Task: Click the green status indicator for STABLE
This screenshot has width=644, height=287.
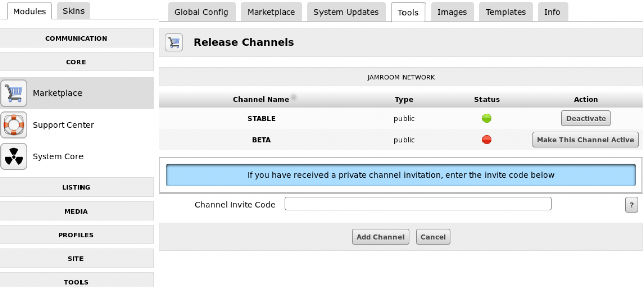Action: 487,119
